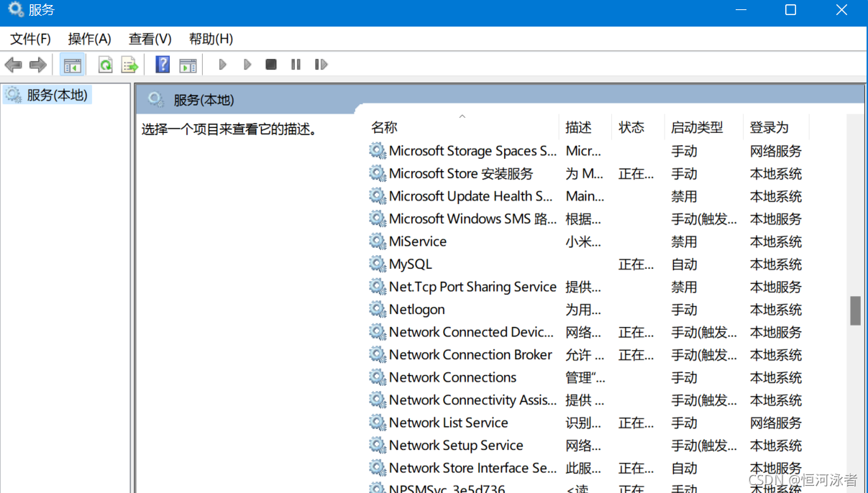
Task: Select 服务(本地) in the left tree
Action: point(57,95)
